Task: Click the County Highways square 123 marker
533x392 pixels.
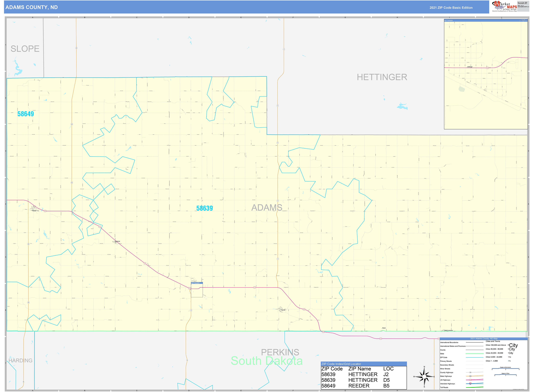Action: [470, 373]
